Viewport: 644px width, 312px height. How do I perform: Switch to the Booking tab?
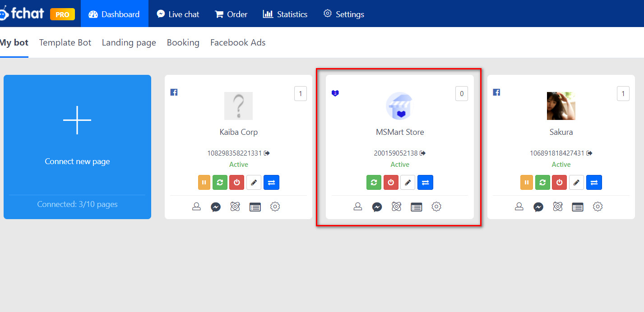pyautogui.click(x=183, y=43)
